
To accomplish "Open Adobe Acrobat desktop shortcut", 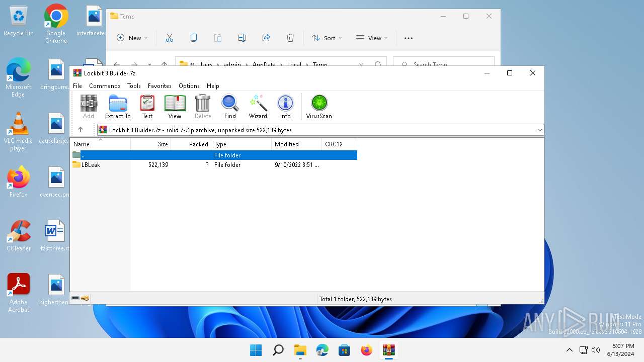I will pyautogui.click(x=18, y=293).
